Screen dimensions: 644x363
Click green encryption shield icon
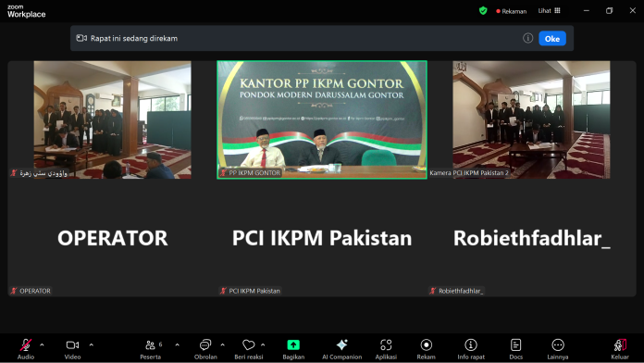483,11
